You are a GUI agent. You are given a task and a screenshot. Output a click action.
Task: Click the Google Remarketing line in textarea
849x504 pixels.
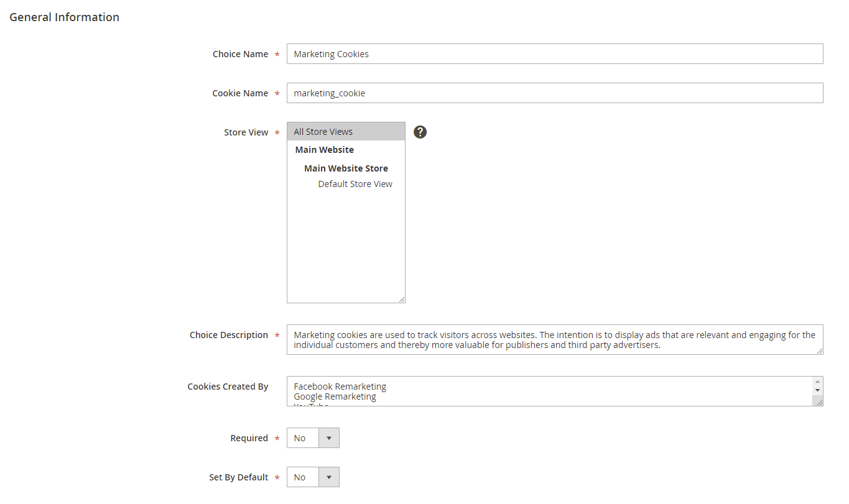(x=335, y=396)
